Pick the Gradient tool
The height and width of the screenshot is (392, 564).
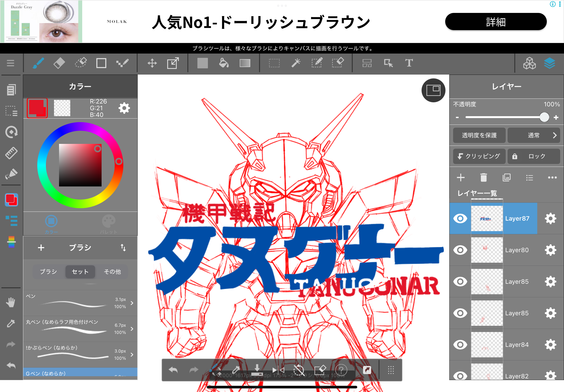[x=245, y=63]
